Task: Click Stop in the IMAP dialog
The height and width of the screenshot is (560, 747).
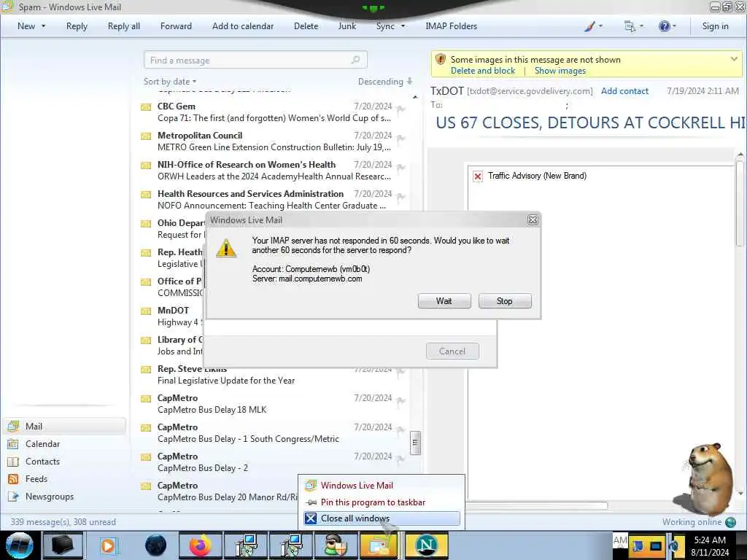Action: click(x=505, y=301)
